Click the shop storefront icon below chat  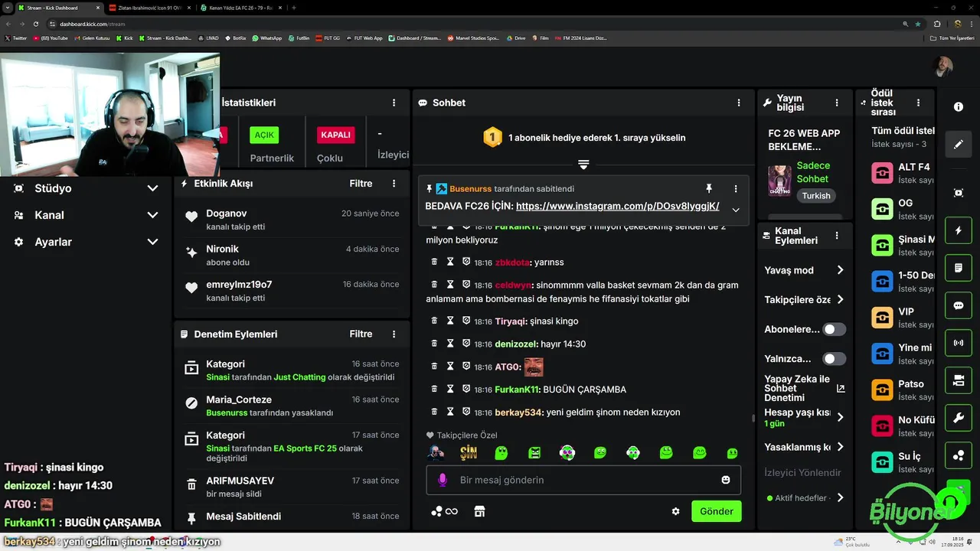pos(480,511)
